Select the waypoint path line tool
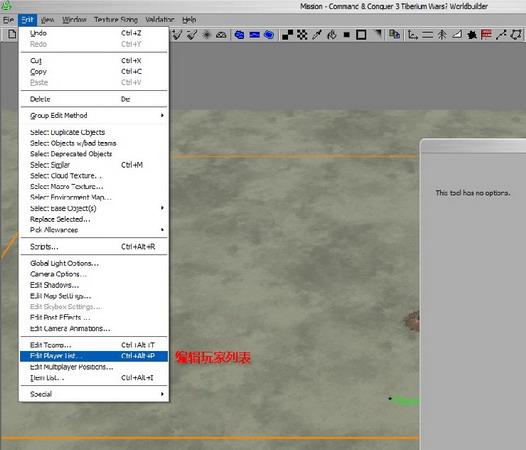 501,35
